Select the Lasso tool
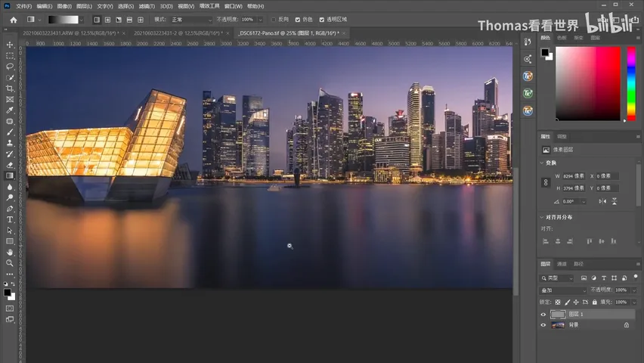Image resolution: width=644 pixels, height=363 pixels. pos(10,67)
